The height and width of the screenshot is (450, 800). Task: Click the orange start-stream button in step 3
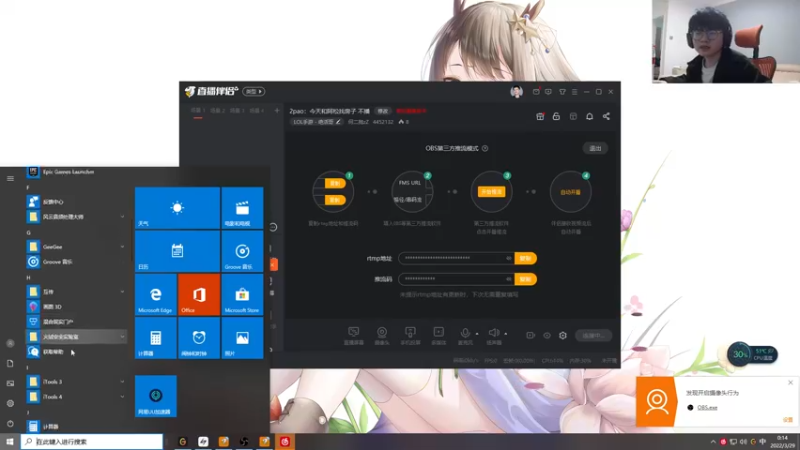click(x=491, y=192)
